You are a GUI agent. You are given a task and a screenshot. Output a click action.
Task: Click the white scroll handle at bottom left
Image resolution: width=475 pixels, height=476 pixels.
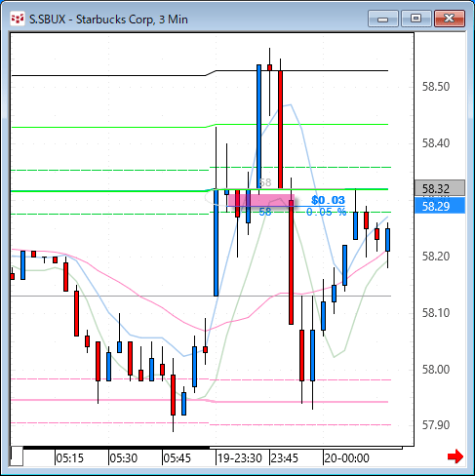[x=17, y=456]
